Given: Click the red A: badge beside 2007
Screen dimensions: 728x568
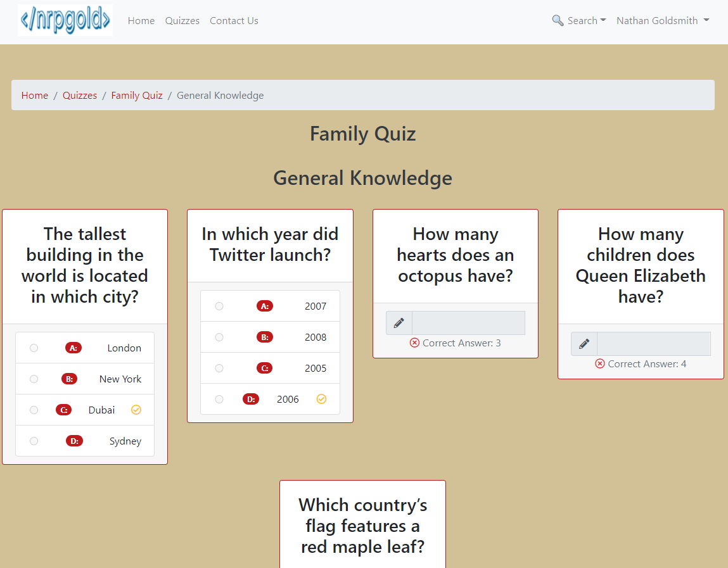Looking at the screenshot, I should click(265, 306).
